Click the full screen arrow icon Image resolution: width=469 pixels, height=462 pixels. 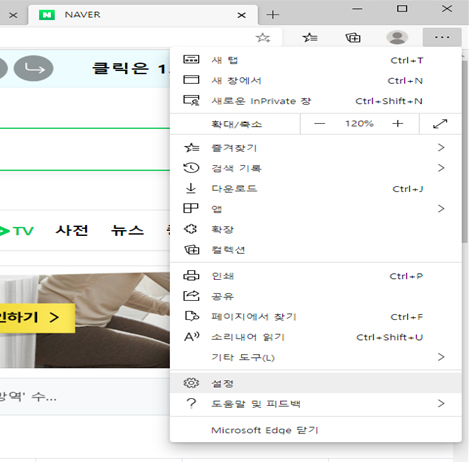(x=440, y=124)
